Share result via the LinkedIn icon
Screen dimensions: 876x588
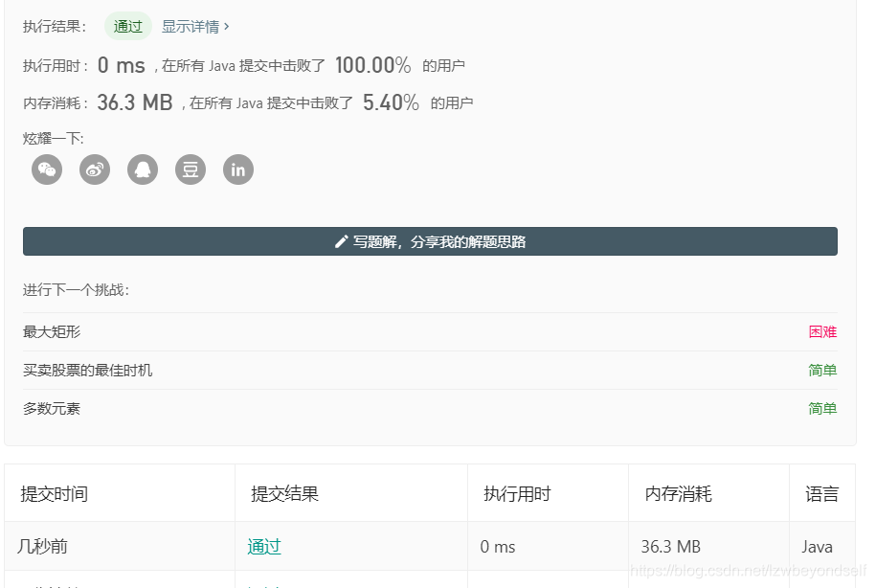238,170
